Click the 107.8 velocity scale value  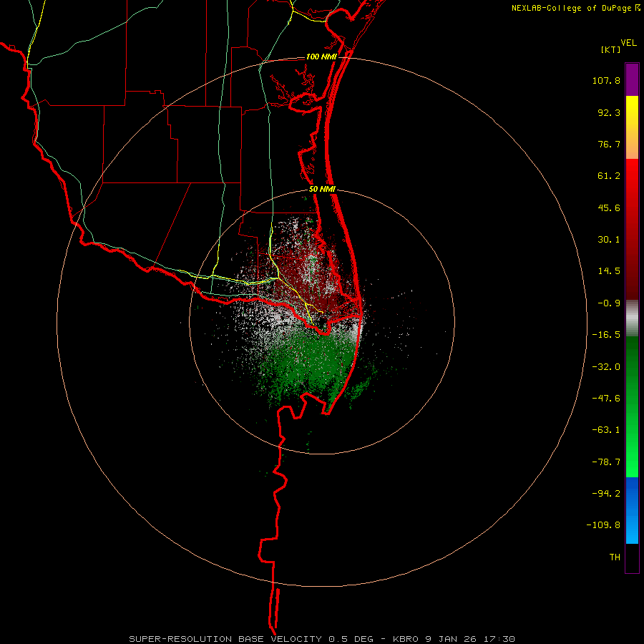pos(606,80)
